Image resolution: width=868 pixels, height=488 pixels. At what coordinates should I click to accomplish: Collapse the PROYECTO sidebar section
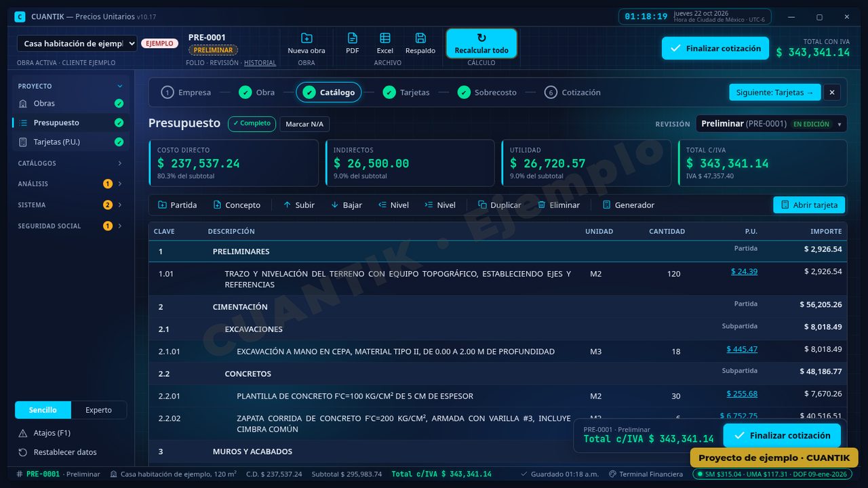pyautogui.click(x=71, y=86)
